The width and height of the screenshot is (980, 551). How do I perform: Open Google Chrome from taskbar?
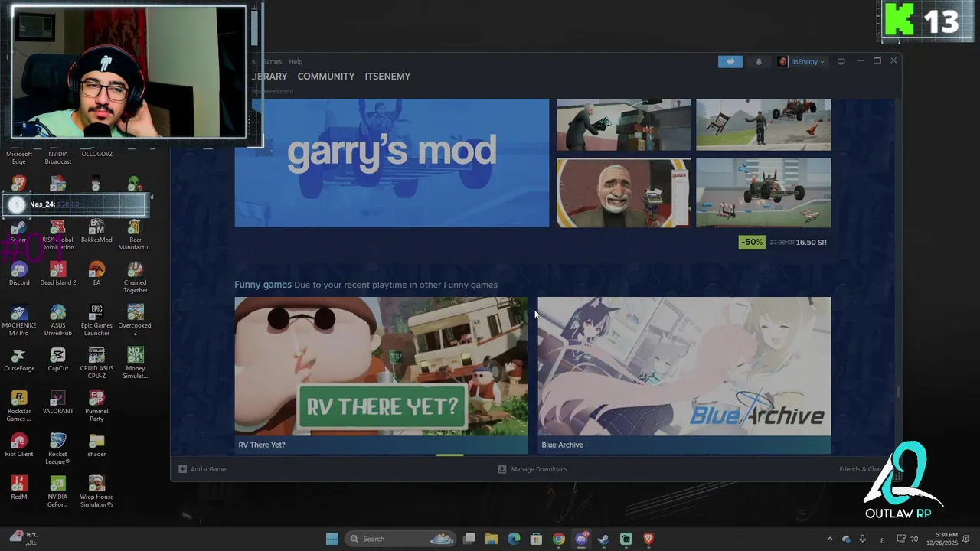coord(559,539)
